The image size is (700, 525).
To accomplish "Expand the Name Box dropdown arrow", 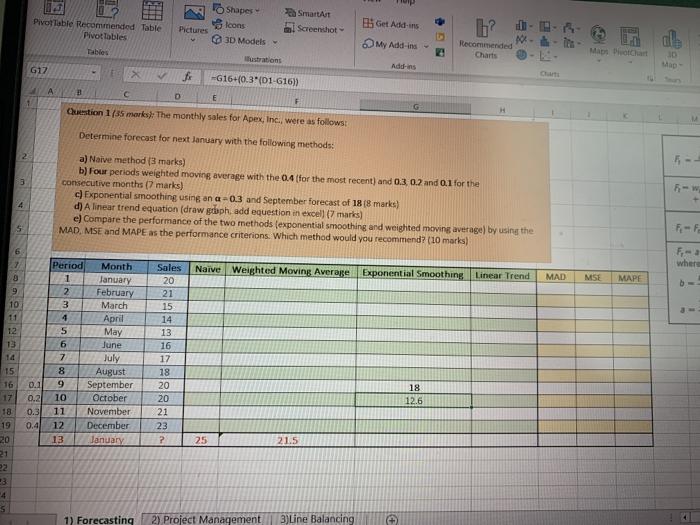I will point(94,72).
